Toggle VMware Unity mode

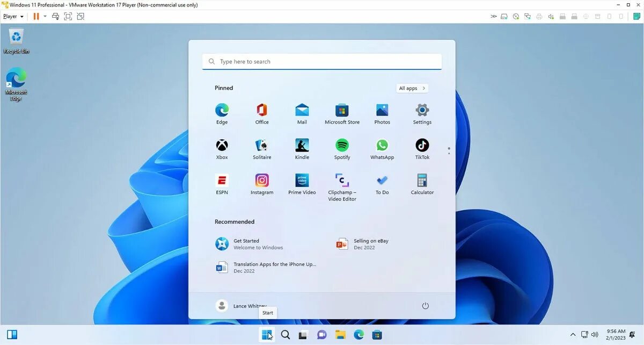[80, 16]
